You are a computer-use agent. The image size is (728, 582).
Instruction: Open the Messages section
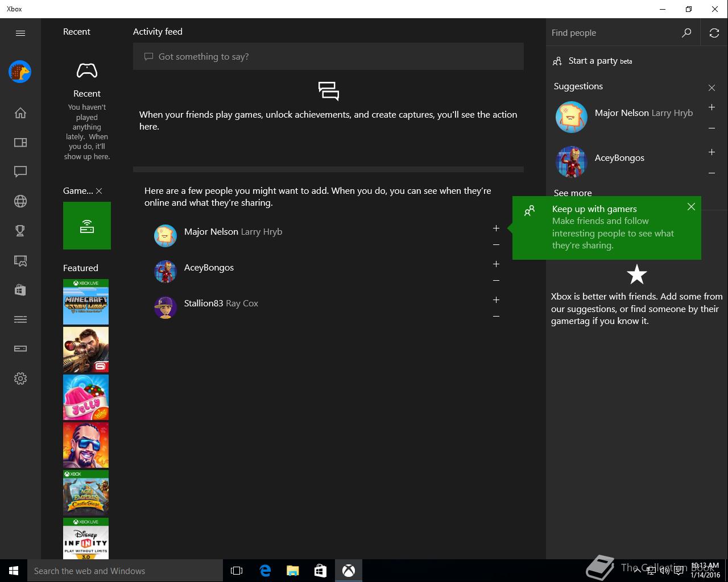point(20,172)
